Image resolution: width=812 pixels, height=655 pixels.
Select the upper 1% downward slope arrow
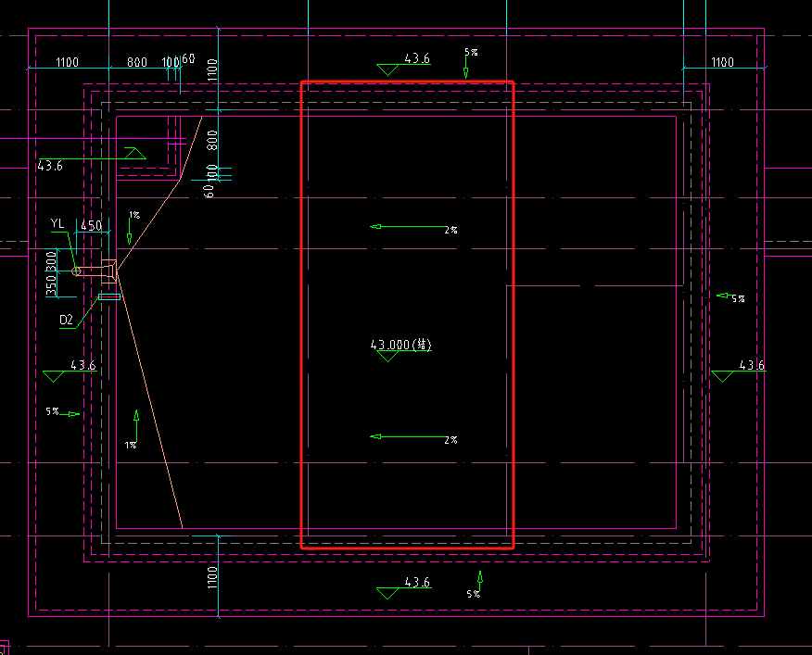[130, 231]
